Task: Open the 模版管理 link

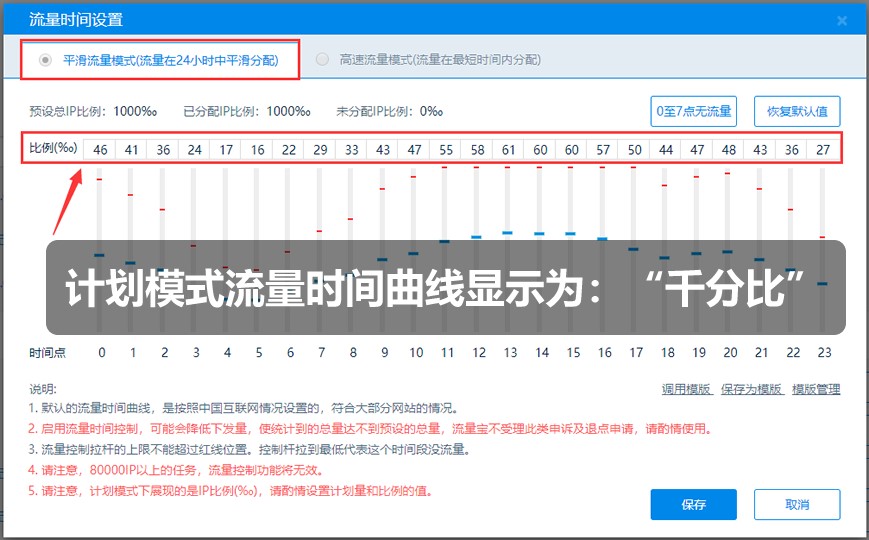Action: [816, 389]
